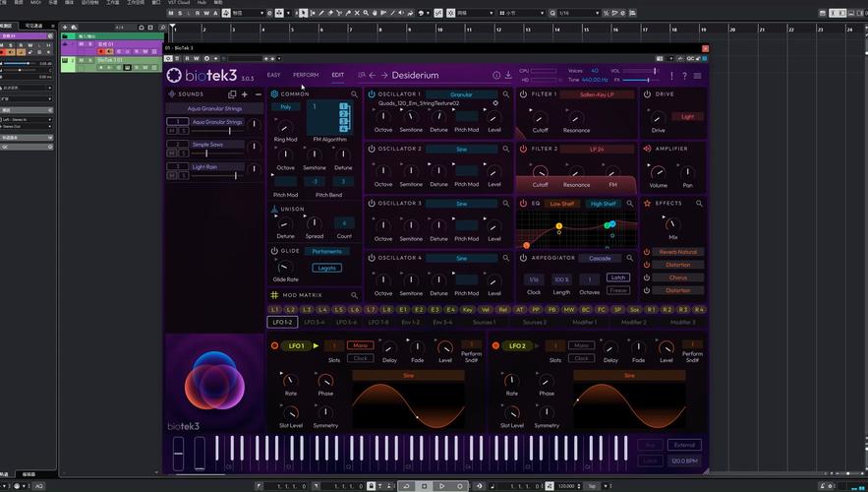This screenshot has width=868, height=492.
Task: Disable Filter 2 with its power button
Action: (x=523, y=149)
